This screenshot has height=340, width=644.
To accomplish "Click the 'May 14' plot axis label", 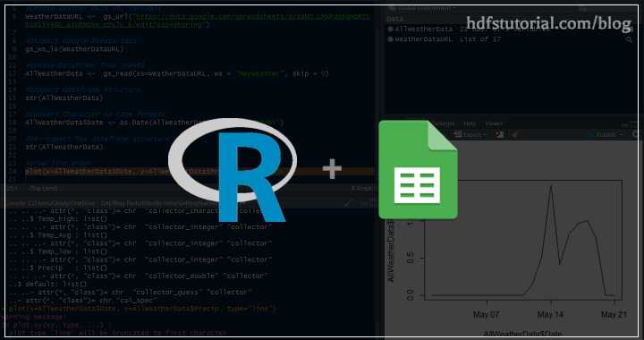I will (x=551, y=315).
